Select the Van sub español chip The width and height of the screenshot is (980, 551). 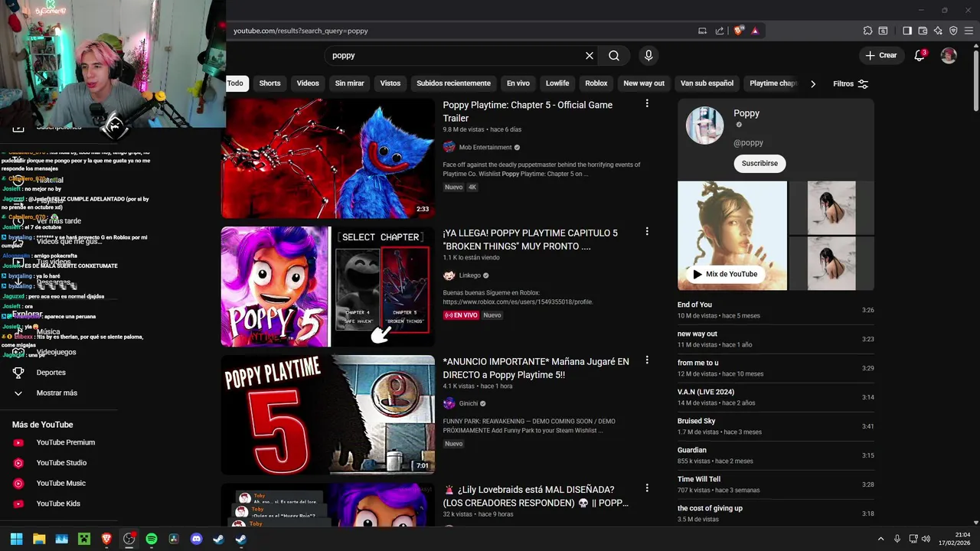707,83
